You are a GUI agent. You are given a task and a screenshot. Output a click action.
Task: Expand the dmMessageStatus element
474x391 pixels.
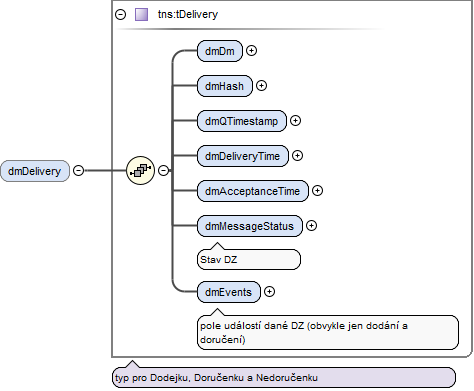pyautogui.click(x=311, y=226)
